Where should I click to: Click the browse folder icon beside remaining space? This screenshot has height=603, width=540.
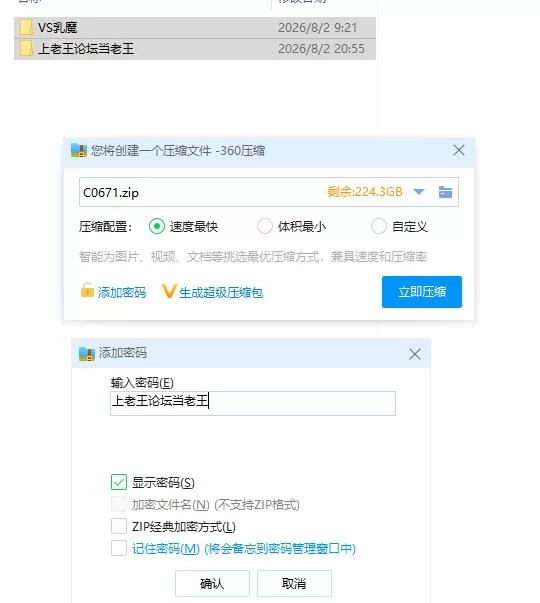[445, 192]
